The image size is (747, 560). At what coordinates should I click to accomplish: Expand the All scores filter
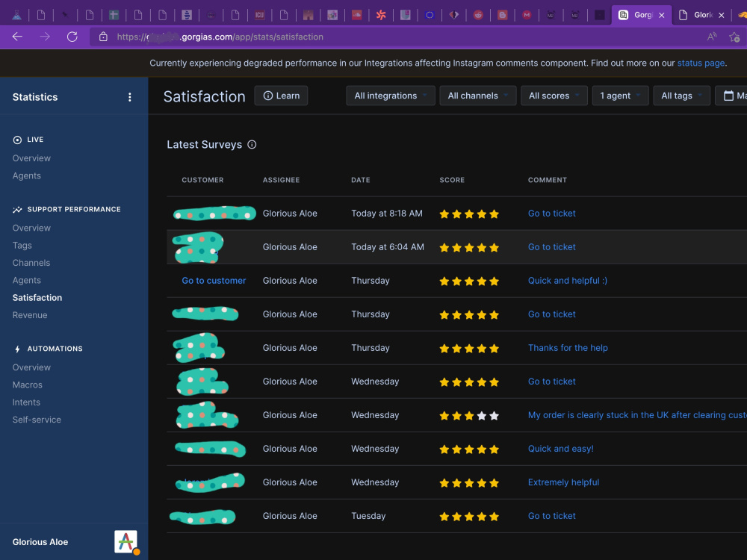[554, 96]
